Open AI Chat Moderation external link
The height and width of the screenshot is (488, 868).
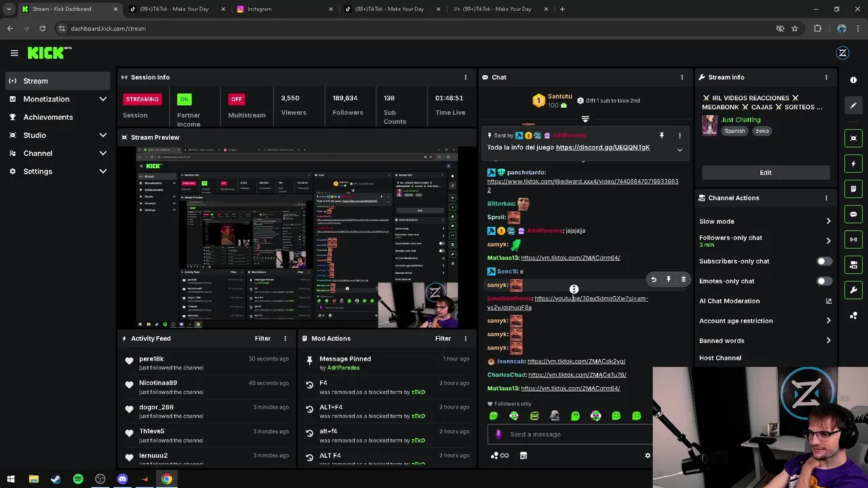[x=828, y=301]
